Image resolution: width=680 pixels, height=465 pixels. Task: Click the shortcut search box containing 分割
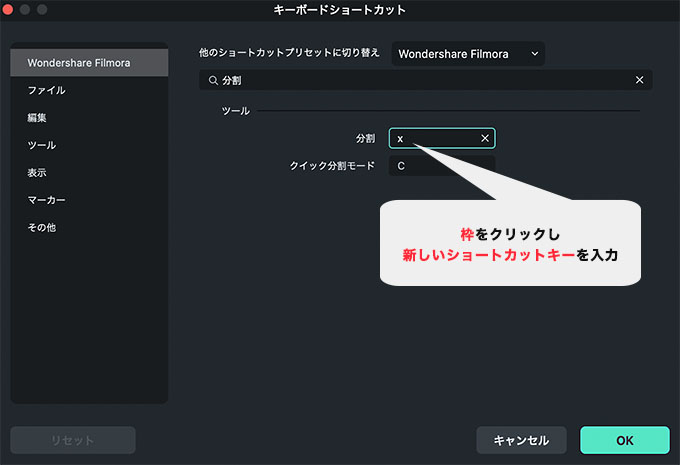(x=425, y=80)
